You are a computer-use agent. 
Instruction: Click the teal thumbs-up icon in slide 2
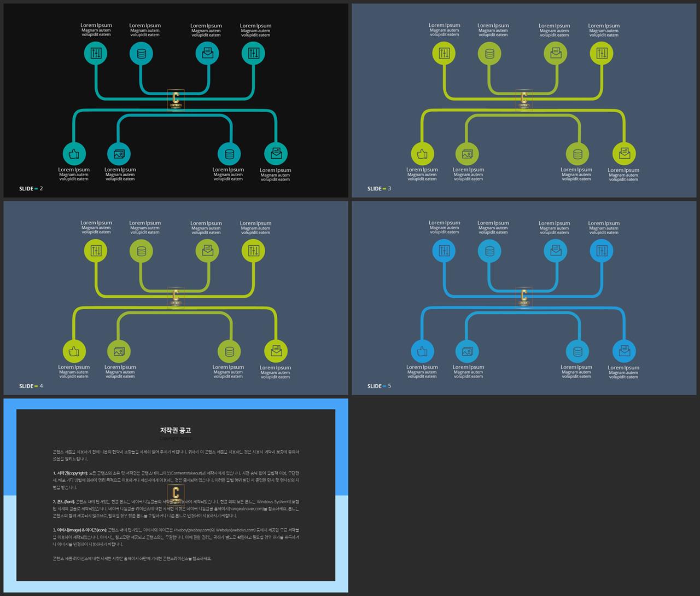74,154
